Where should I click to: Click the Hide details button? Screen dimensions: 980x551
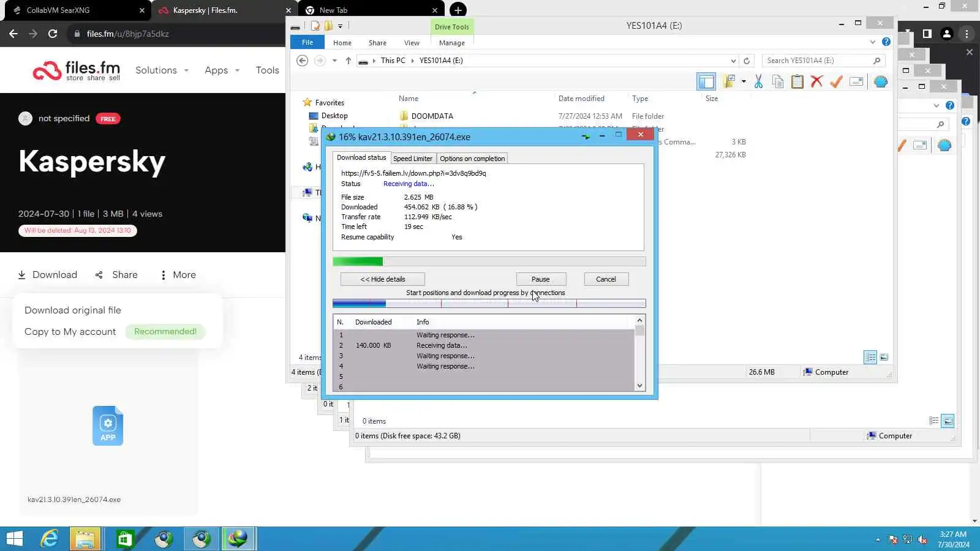(x=383, y=279)
